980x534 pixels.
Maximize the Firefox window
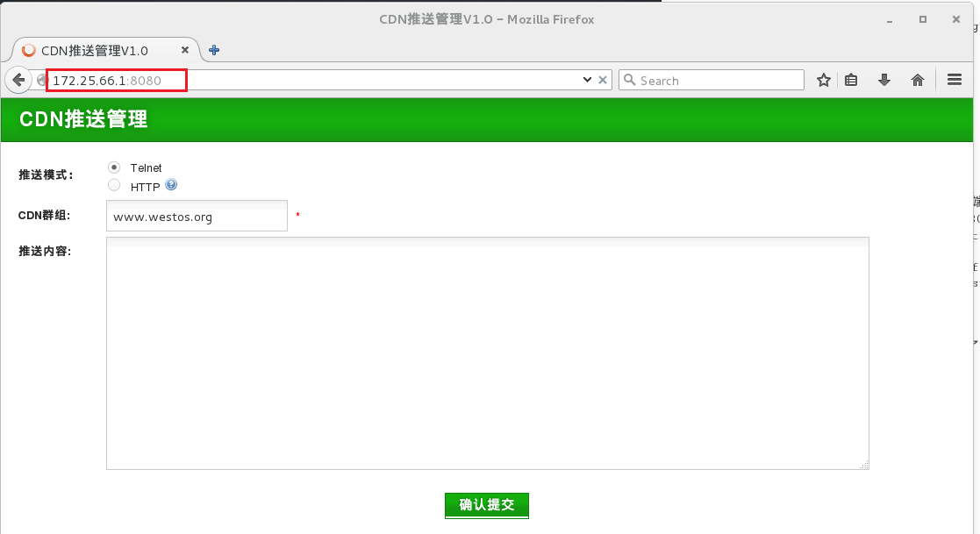(x=922, y=20)
